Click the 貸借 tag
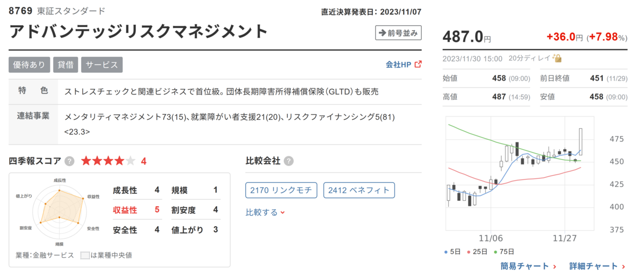Screen dimensions: 644x275 tap(66, 64)
